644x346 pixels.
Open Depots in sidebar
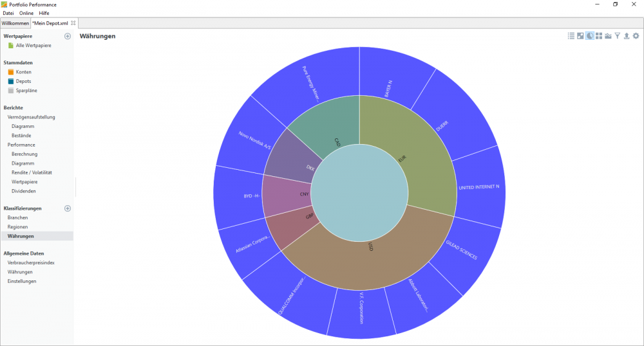23,81
